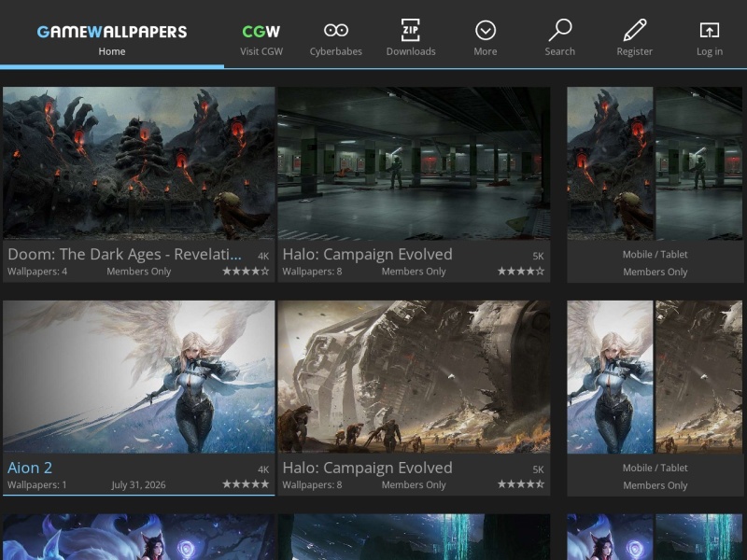The image size is (747, 560).
Task: Open the GameWallpapers logo home link
Action: tap(112, 32)
